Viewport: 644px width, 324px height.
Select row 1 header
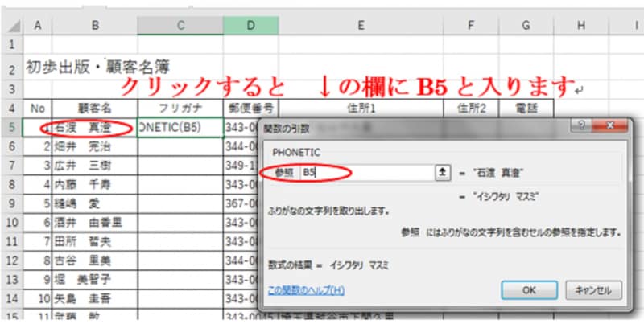(12, 45)
